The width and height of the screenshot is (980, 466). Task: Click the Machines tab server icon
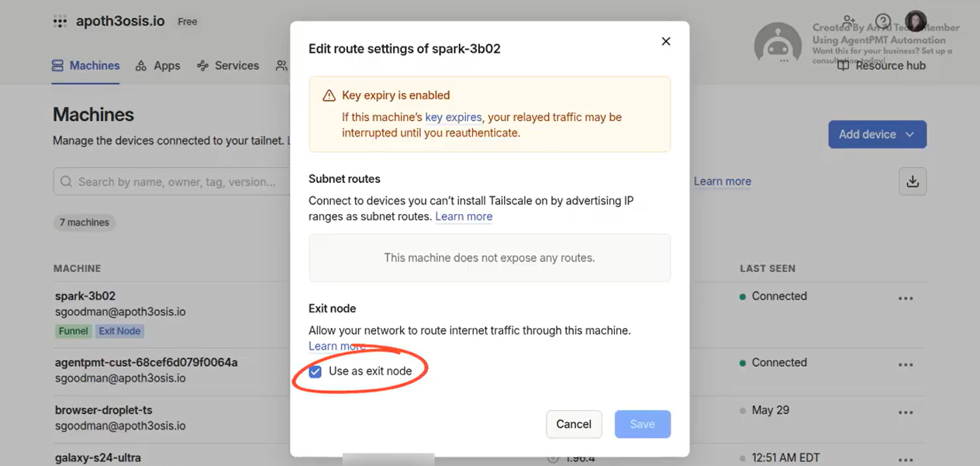(x=57, y=66)
